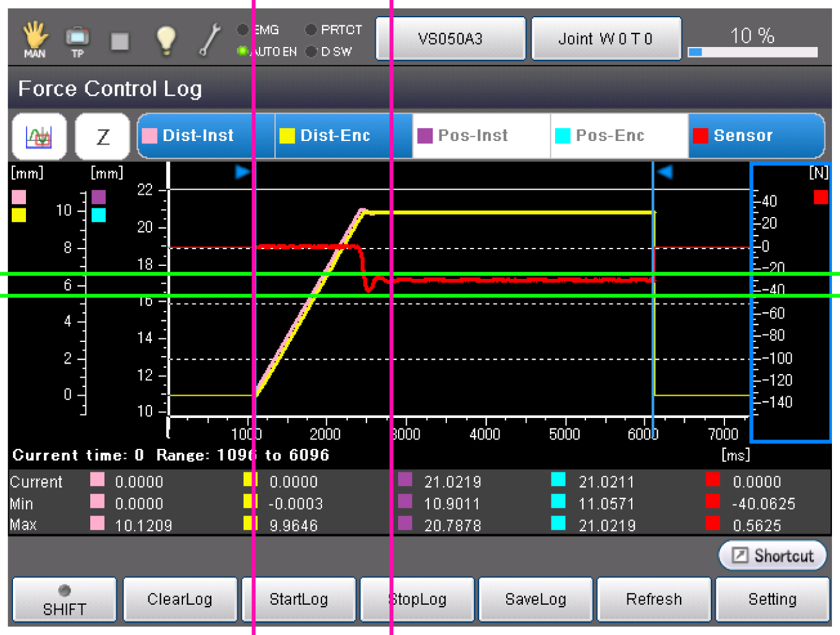Click the graph display mode icon

(x=39, y=136)
